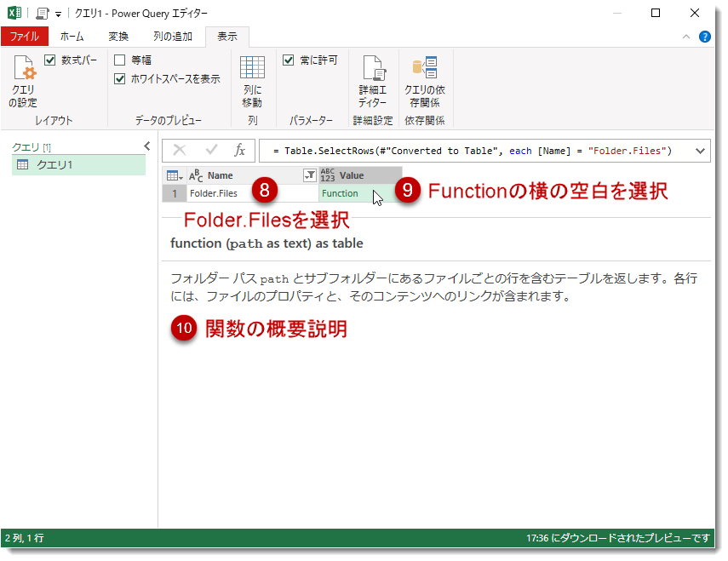Uncheck the 常に許可 parameter option
The image size is (728, 561).
[x=289, y=60]
